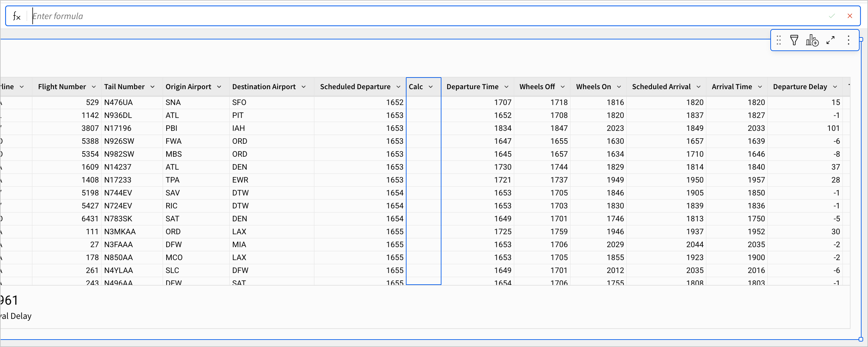Expand the Tail Number column menu
Image resolution: width=868 pixels, height=347 pixels.
(x=152, y=87)
